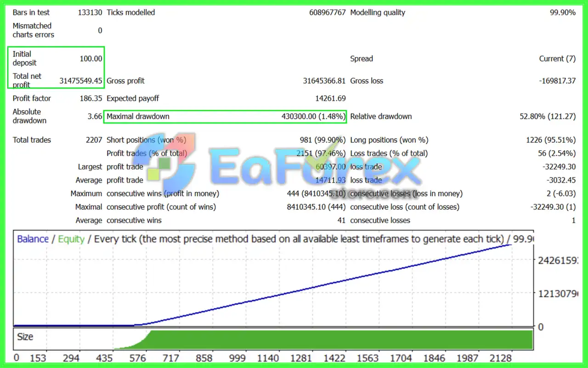Viewport: 588px width, 368px height.
Task: Select the Initial deposit value 100.00
Action: (91, 58)
